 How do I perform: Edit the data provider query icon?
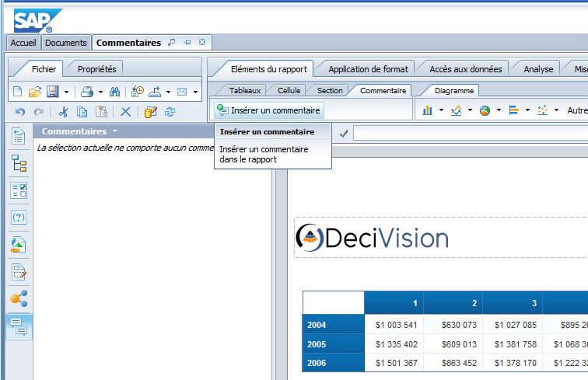150,112
